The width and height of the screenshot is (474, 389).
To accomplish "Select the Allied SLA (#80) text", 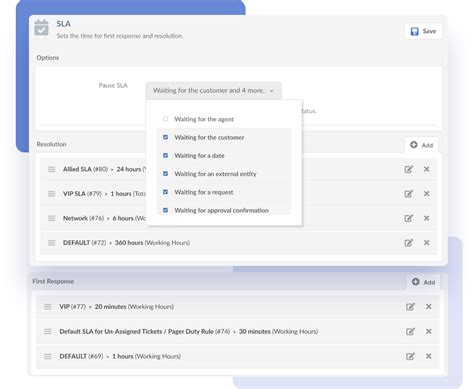I will [x=85, y=169].
